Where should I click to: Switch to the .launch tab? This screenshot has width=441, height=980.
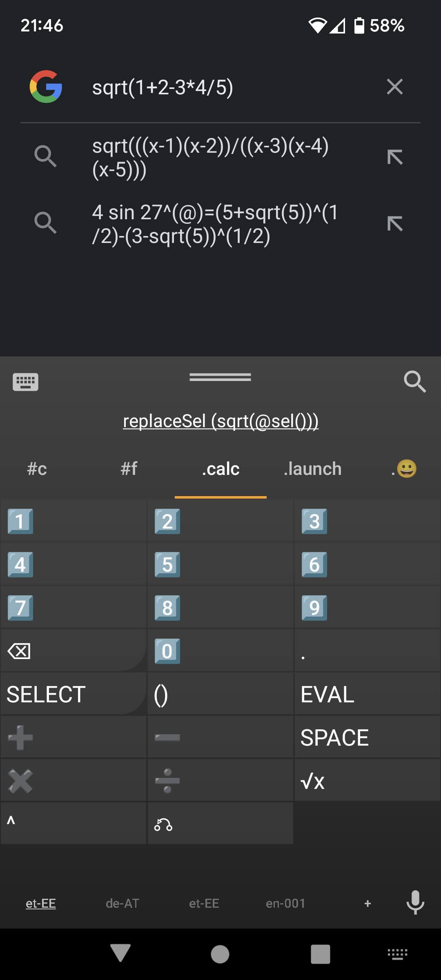pos(312,469)
